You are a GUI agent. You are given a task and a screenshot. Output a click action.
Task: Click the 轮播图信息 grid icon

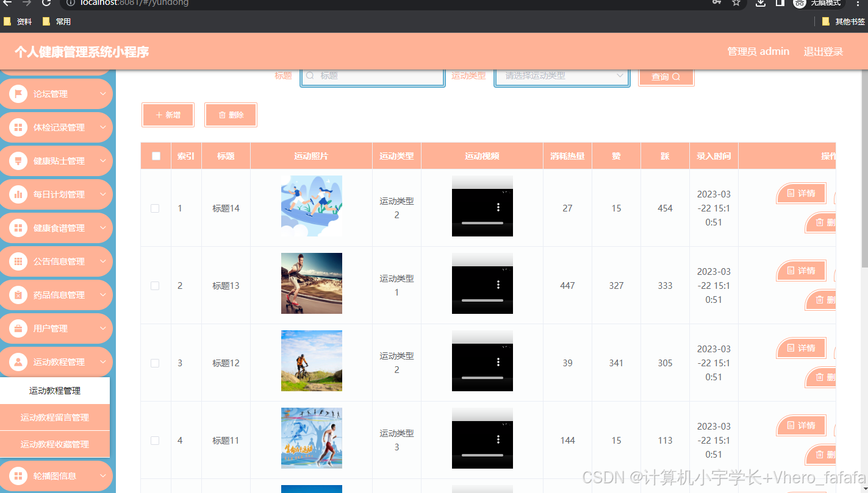[x=18, y=476]
